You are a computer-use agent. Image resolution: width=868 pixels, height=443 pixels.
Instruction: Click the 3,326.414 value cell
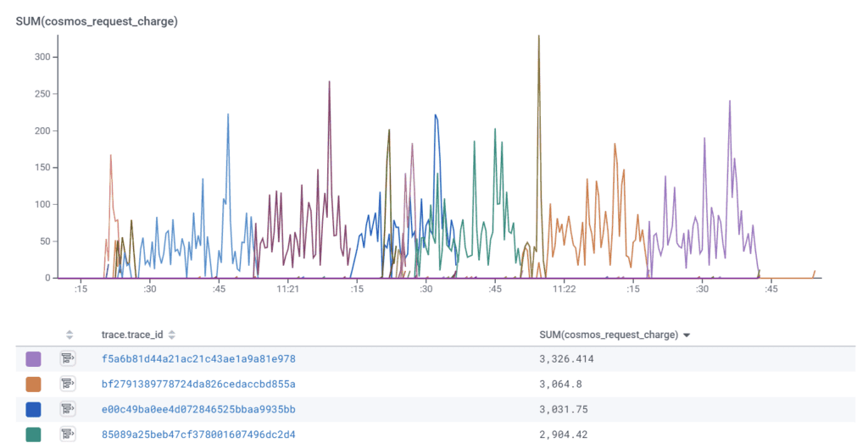click(x=566, y=359)
